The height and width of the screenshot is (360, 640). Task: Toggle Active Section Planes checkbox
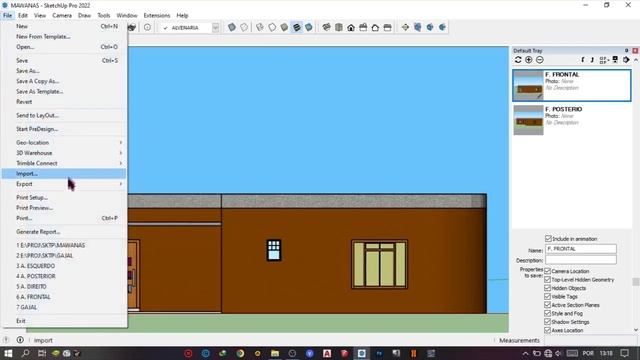pos(548,305)
